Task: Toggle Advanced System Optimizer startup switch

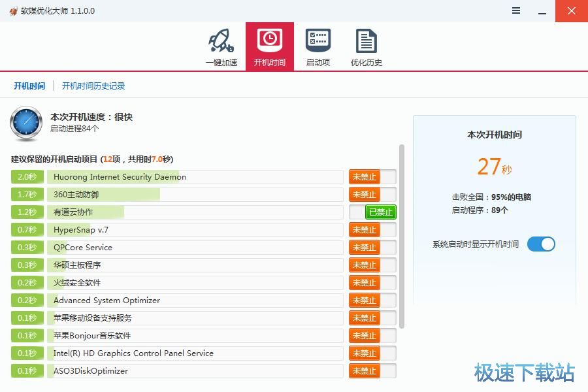Action: pyautogui.click(x=372, y=300)
